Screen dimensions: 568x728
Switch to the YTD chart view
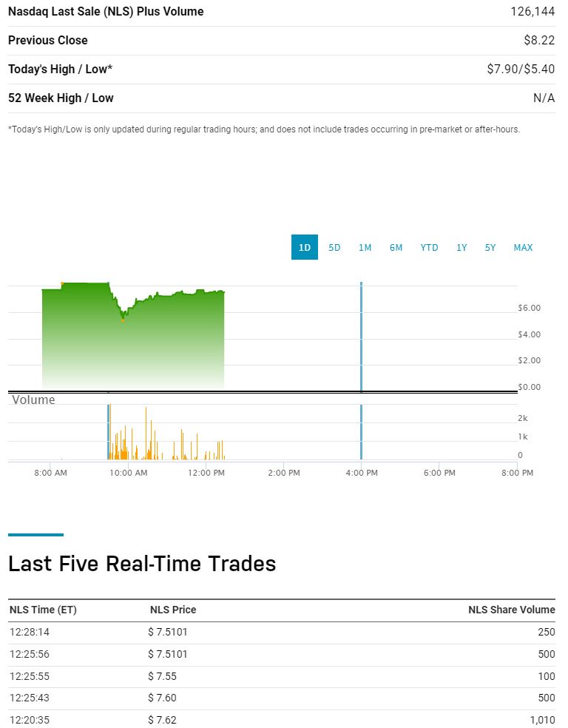(429, 247)
